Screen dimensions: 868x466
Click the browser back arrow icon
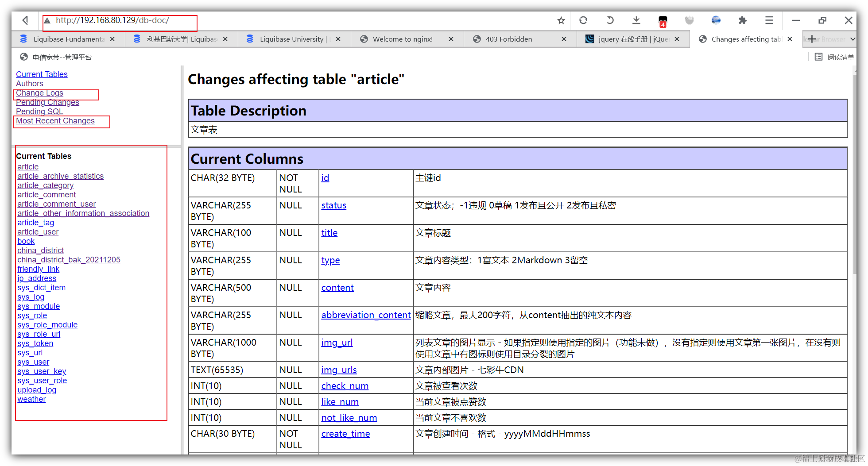(25, 20)
